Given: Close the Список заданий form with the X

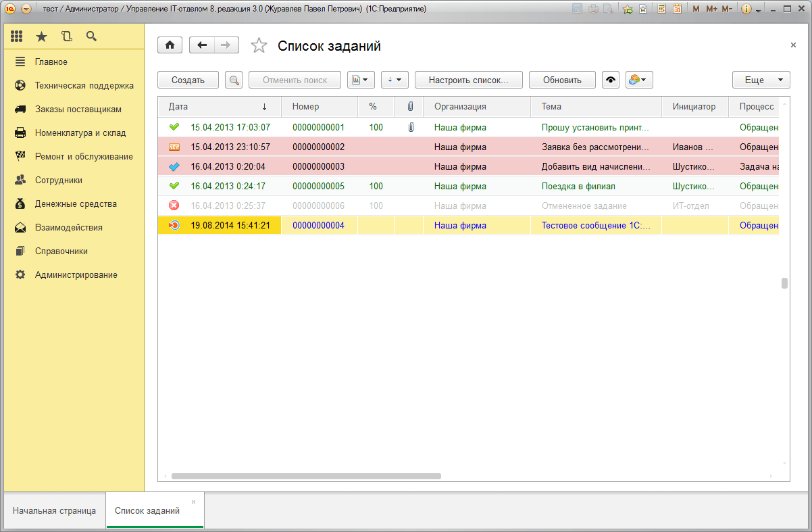Looking at the screenshot, I should 793,45.
